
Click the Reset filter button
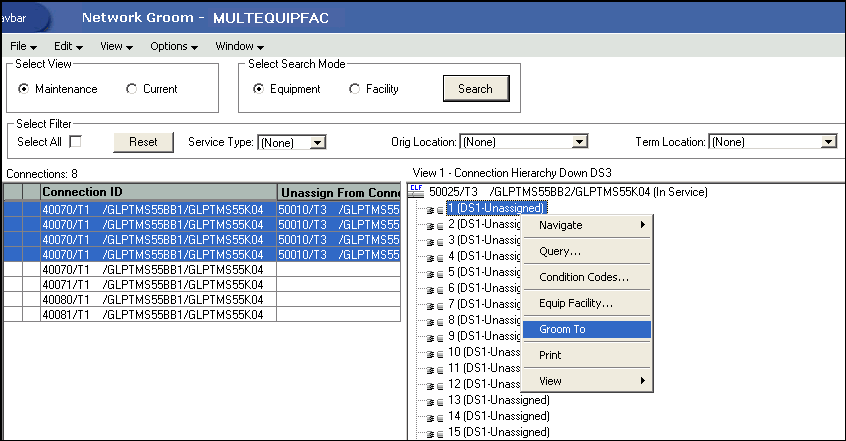pos(143,142)
